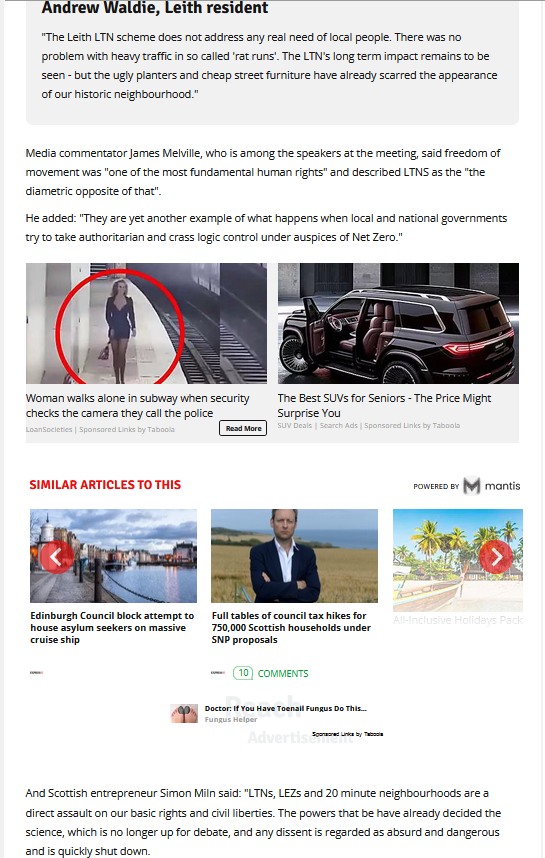Click the man in field article photo

point(294,556)
